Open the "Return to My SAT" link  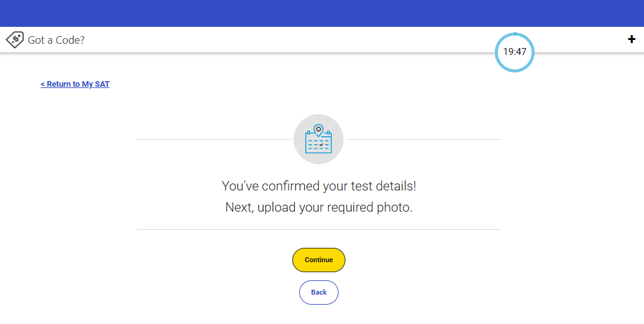(x=75, y=84)
